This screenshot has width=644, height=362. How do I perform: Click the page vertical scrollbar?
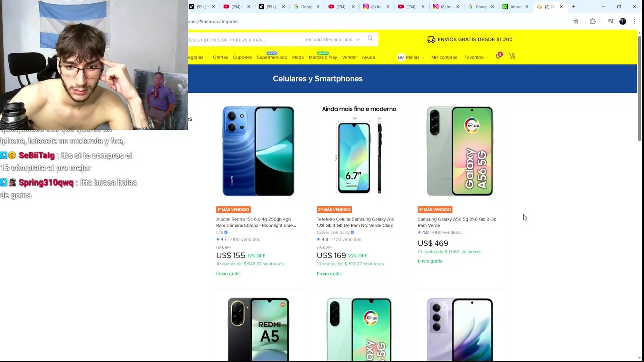[640, 196]
